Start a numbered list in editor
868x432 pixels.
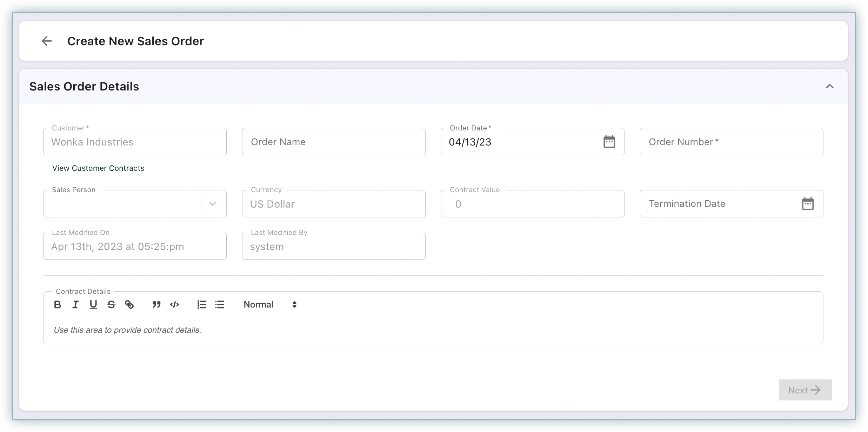(x=202, y=304)
